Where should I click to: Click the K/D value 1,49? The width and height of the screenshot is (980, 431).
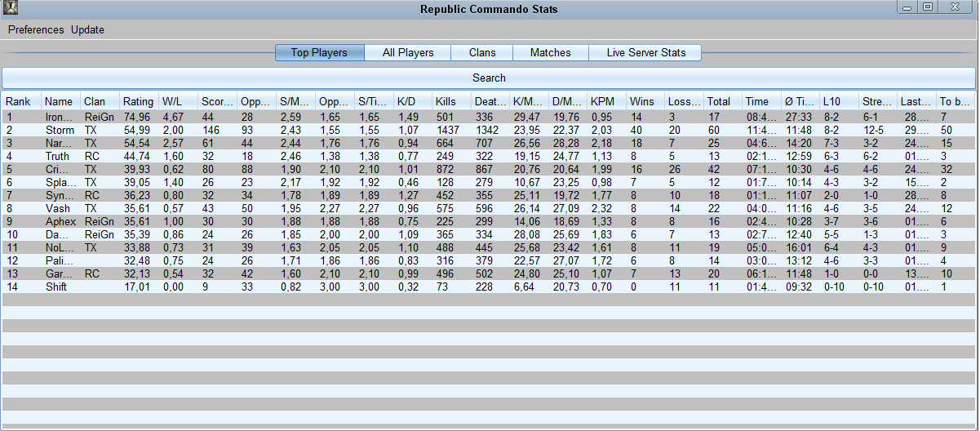407,117
